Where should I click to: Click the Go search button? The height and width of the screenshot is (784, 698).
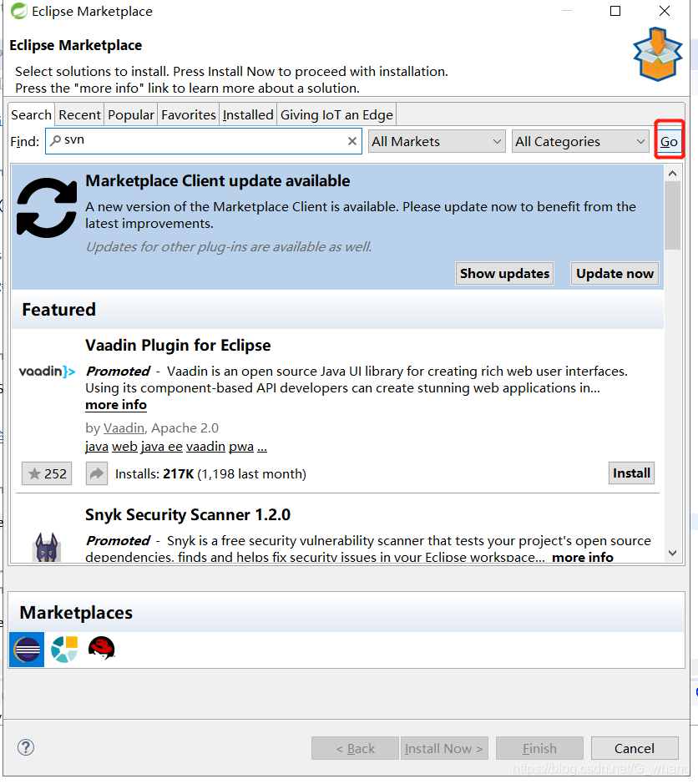click(669, 141)
